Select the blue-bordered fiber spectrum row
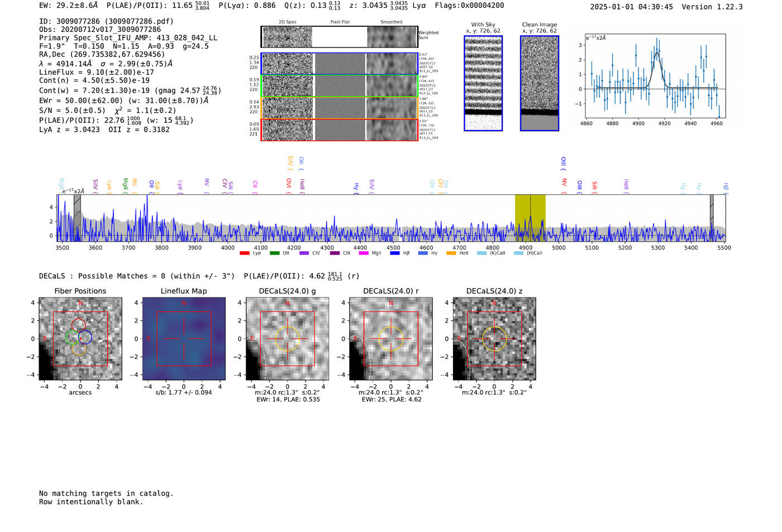This screenshot has width=782, height=532. (x=340, y=64)
